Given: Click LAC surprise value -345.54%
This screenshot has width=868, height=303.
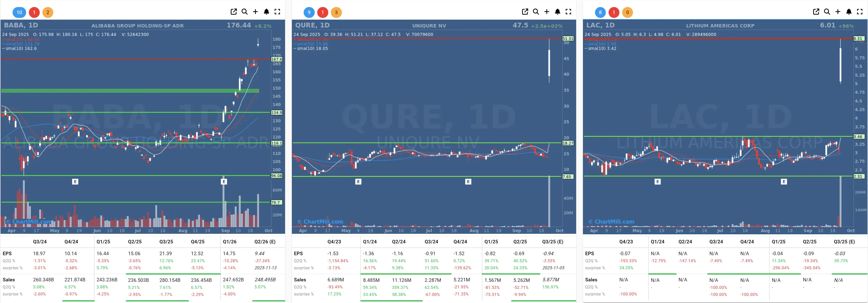Looking at the screenshot, I should click(x=811, y=268).
